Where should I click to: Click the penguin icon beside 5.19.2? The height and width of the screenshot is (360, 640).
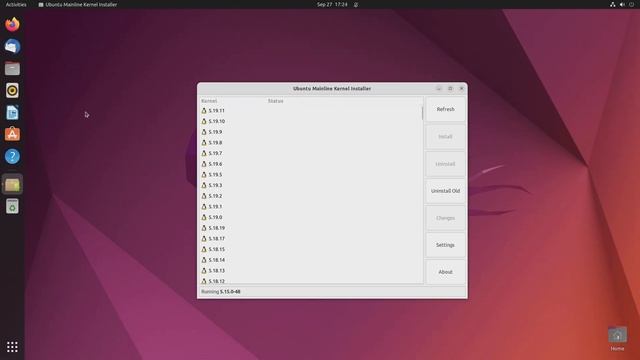[x=204, y=196]
